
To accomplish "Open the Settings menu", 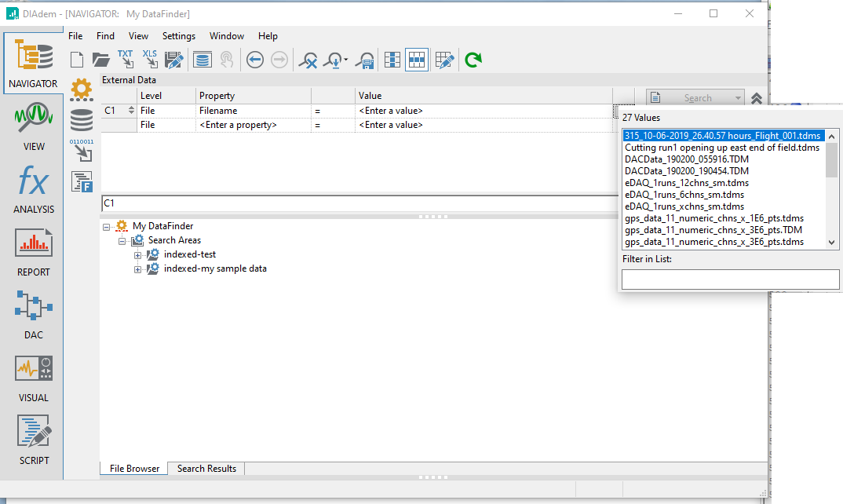I will 179,36.
